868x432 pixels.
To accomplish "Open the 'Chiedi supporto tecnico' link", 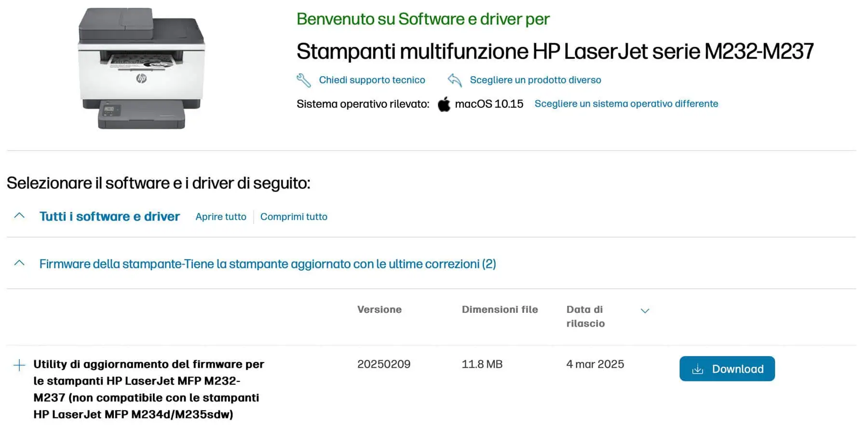I will click(372, 80).
